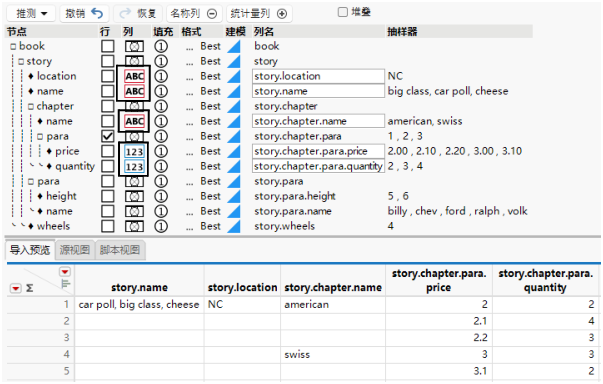Collapse the chapter tree node
The image size is (603, 384).
coord(31,106)
